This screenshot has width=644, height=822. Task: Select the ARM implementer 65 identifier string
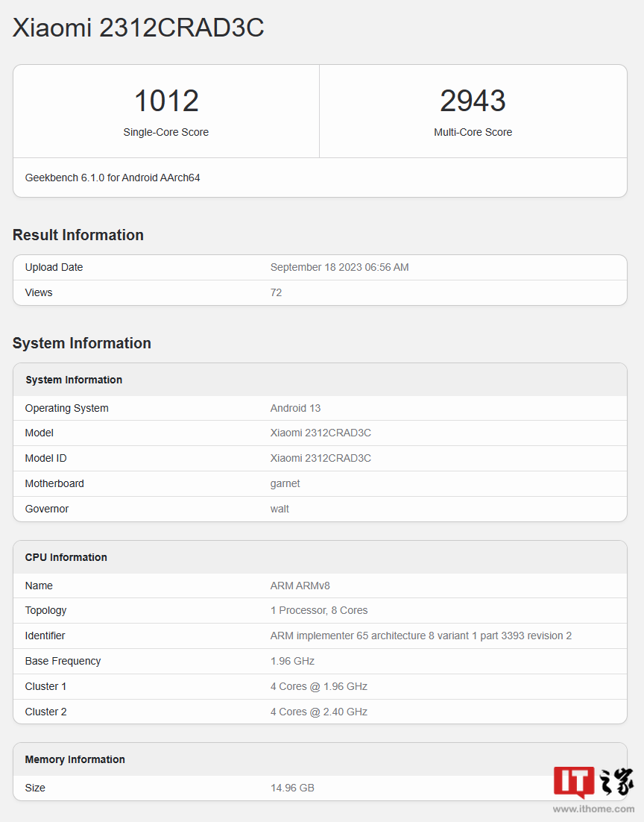coord(421,636)
